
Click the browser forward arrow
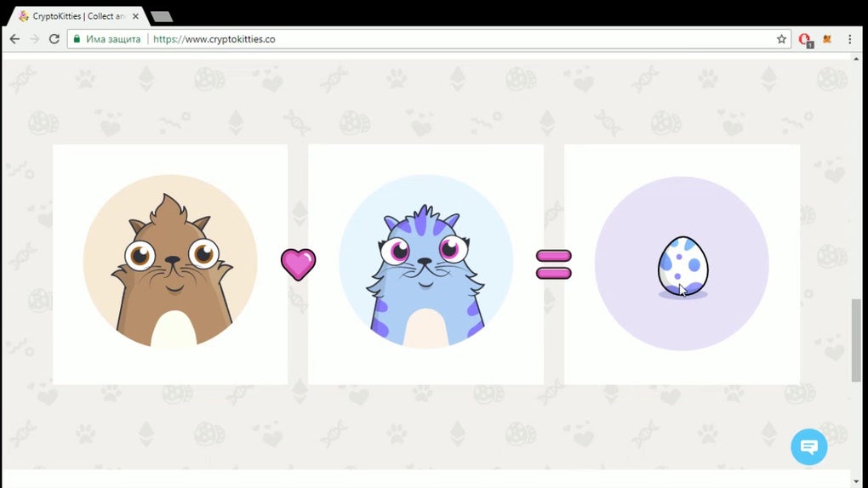pyautogui.click(x=34, y=39)
